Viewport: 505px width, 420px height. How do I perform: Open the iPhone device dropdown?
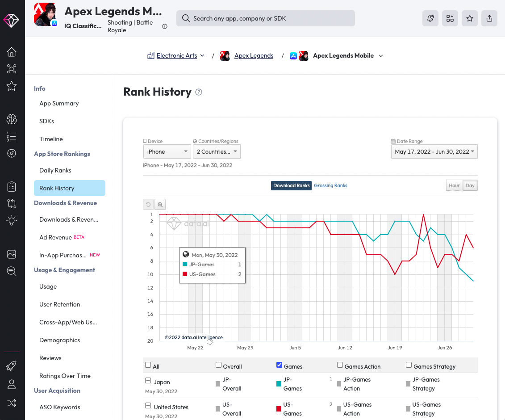click(167, 151)
